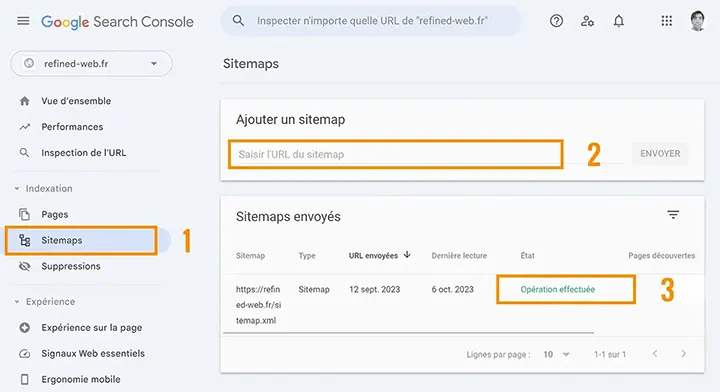Click the Sitemaps envoyés heading

point(288,217)
